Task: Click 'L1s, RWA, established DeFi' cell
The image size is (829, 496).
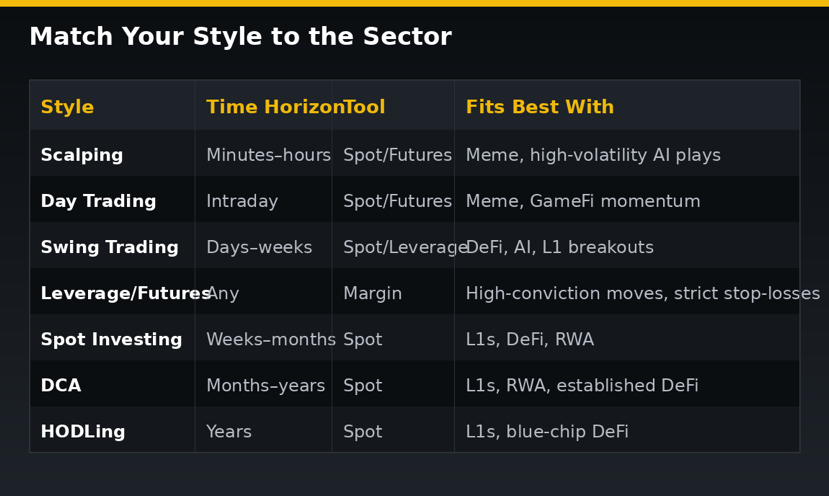Action: pyautogui.click(x=627, y=385)
